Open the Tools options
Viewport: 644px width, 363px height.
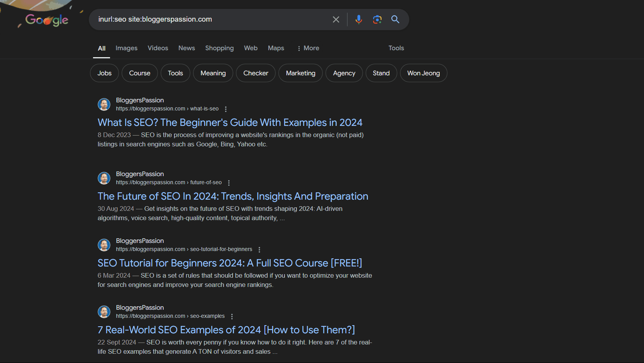[396, 48]
